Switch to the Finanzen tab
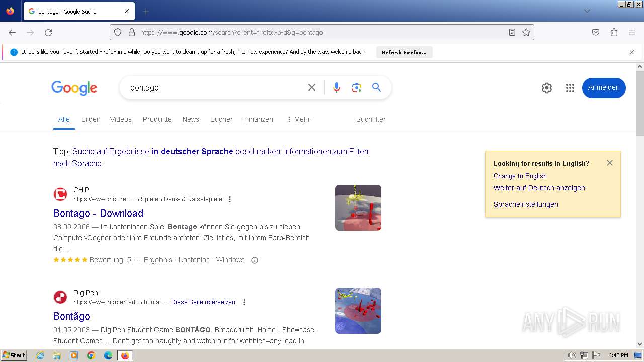Viewport: 644px width, 362px height. click(259, 119)
